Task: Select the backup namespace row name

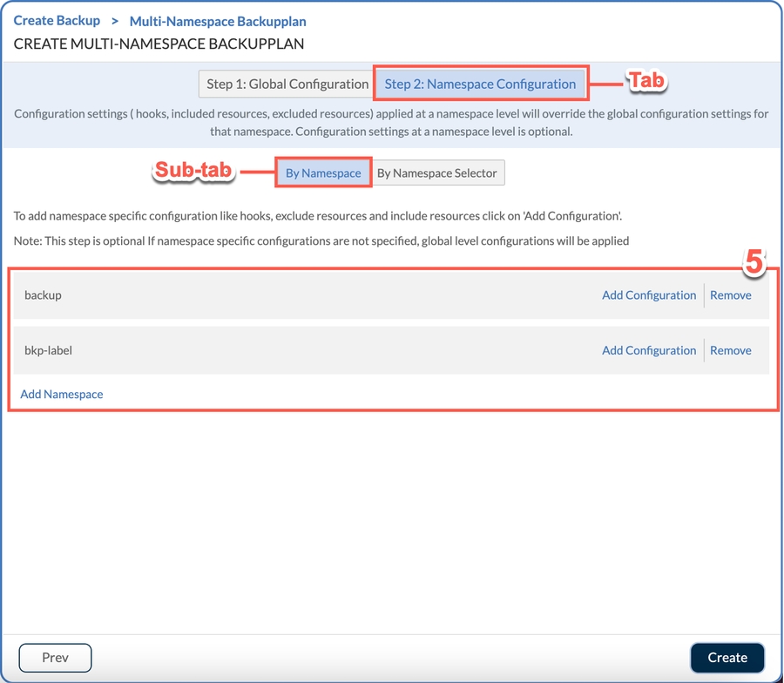Action: click(x=43, y=295)
